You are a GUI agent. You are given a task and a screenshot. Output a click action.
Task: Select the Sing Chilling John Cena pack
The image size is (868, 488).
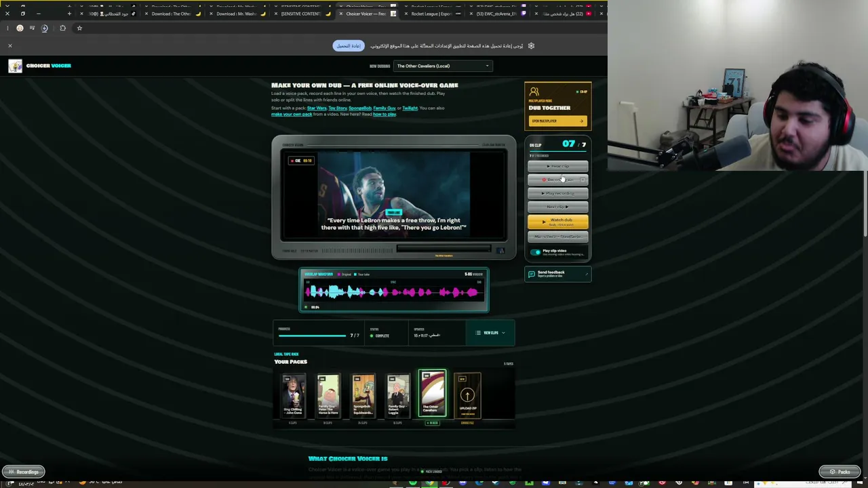pyautogui.click(x=293, y=394)
